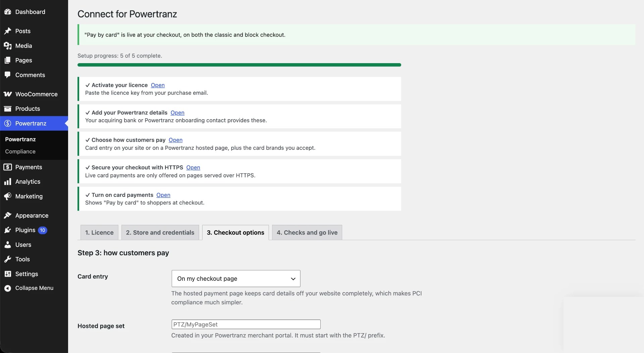644x353 pixels.
Task: Go to 4. Checks and go live tab
Action: 307,232
